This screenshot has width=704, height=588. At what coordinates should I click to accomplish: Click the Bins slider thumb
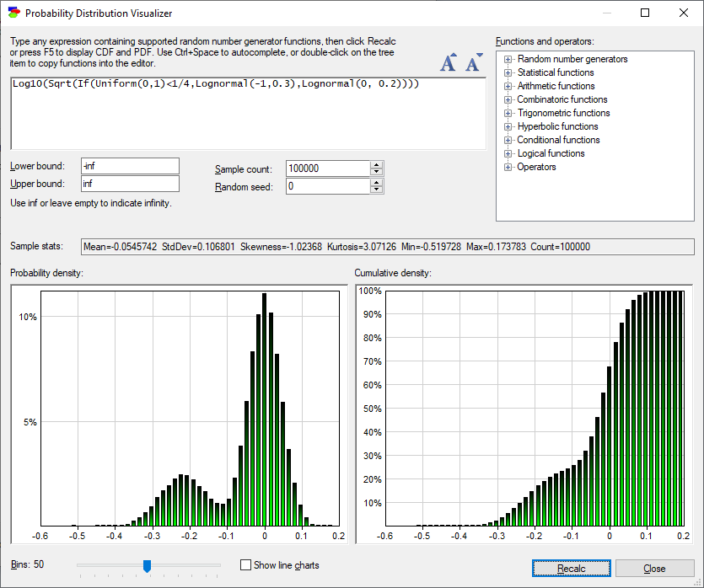point(147,566)
